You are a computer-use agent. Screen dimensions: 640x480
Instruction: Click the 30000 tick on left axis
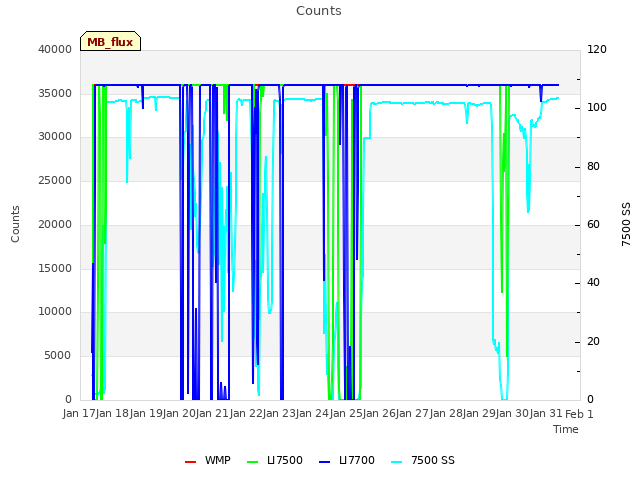[x=55, y=136]
